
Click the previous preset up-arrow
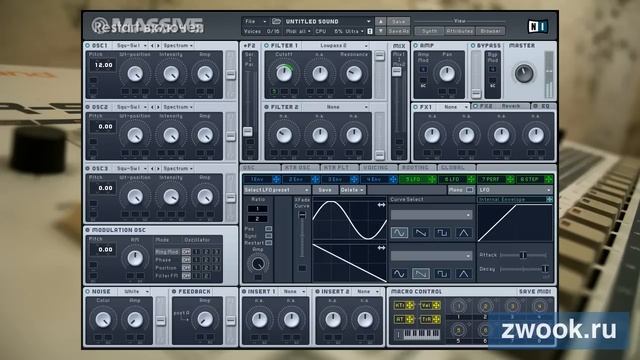pos(380,21)
